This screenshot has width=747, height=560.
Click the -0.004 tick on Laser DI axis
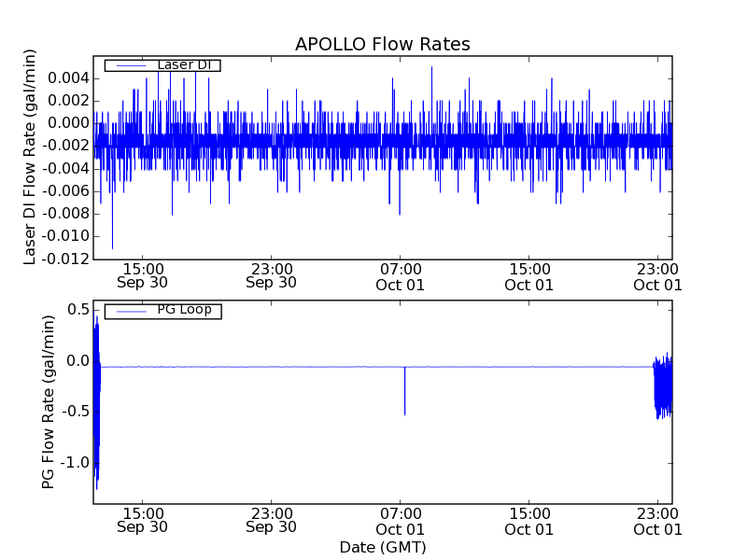(65, 168)
